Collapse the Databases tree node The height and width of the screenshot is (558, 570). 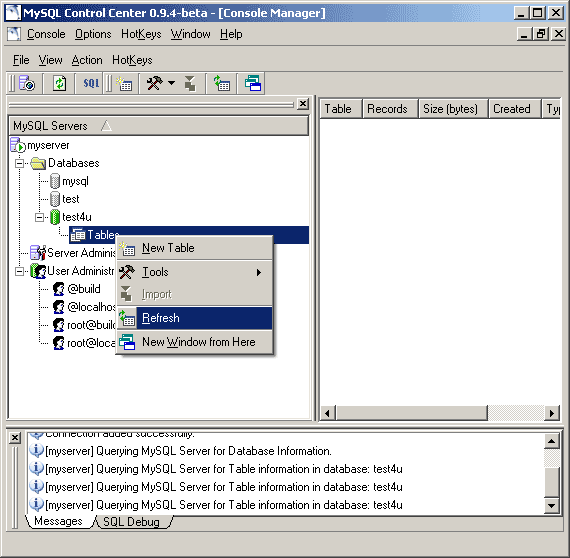(x=20, y=163)
